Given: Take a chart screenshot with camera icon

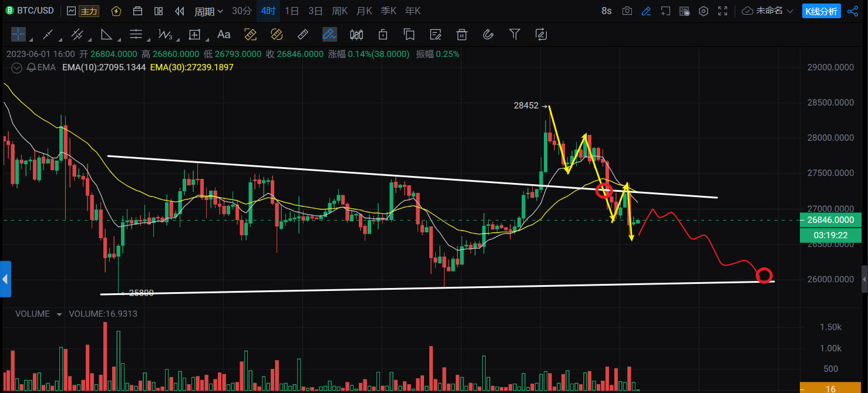Looking at the screenshot, I should point(627,11).
